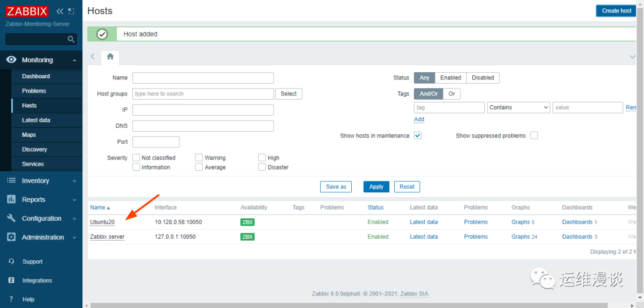Check the Average severity box
Viewport: 644px width, 308px height.
pos(199,167)
